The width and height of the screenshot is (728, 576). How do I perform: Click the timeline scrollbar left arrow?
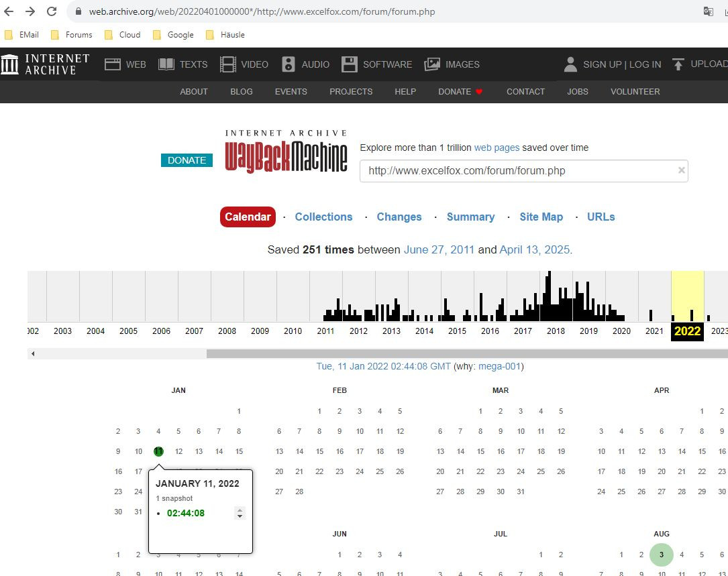click(32, 353)
